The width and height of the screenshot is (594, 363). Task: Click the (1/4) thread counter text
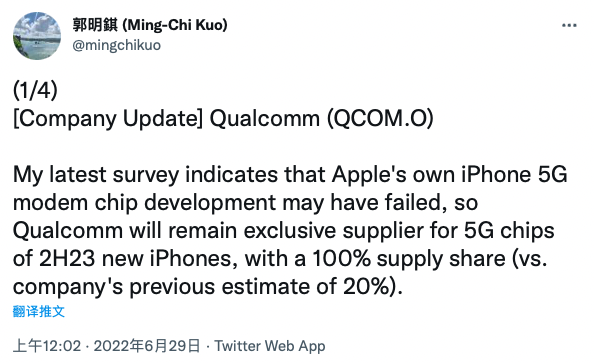tap(35, 91)
